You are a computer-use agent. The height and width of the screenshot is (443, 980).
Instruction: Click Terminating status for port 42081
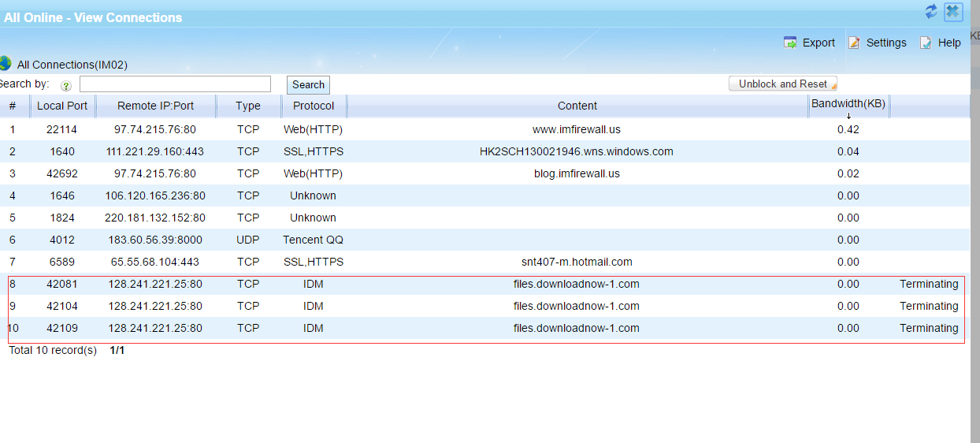[929, 284]
